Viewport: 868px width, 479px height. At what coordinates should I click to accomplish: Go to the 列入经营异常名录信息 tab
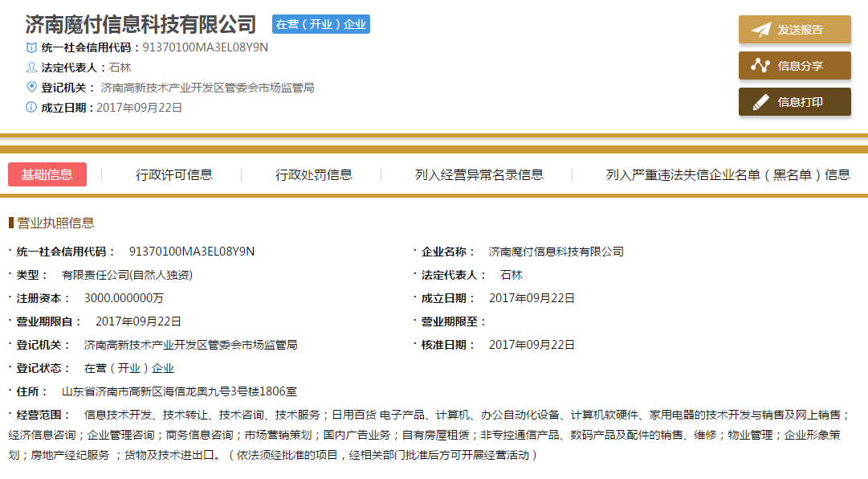pyautogui.click(x=479, y=174)
